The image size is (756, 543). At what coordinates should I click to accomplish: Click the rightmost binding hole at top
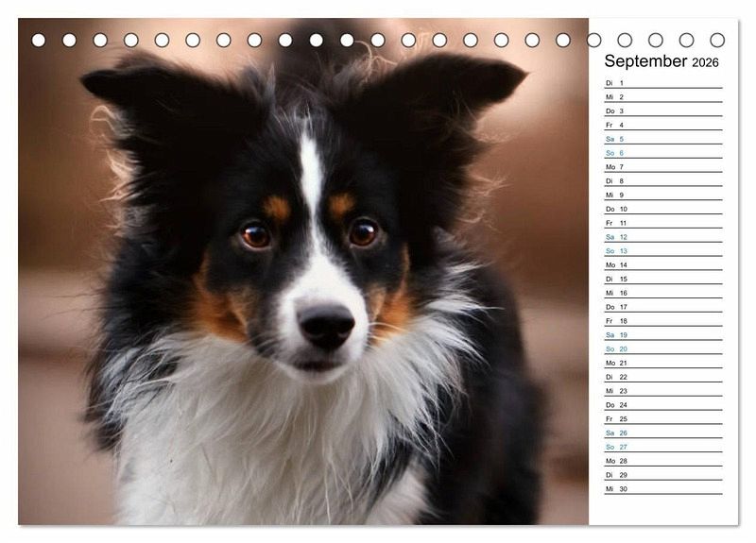point(717,40)
